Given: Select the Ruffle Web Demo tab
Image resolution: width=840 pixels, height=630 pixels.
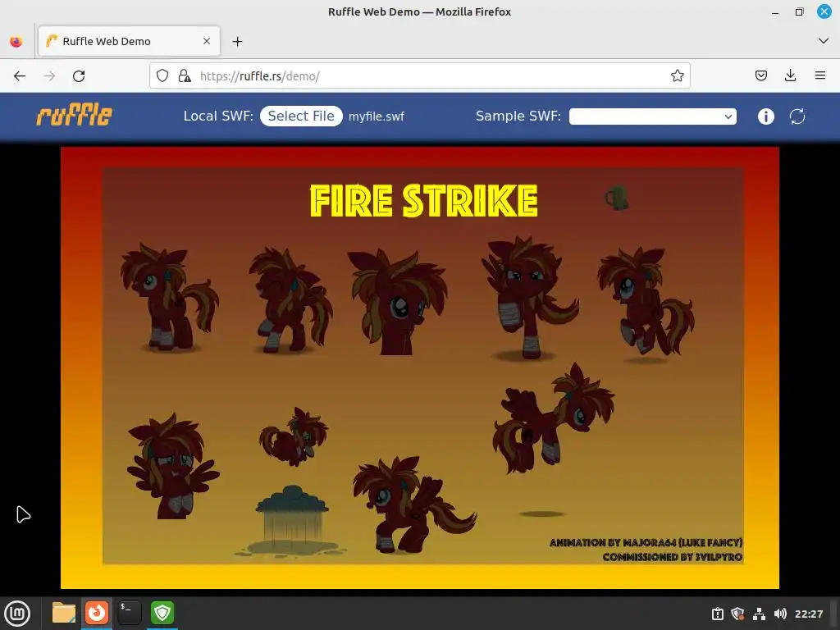Looking at the screenshot, I should coord(129,41).
